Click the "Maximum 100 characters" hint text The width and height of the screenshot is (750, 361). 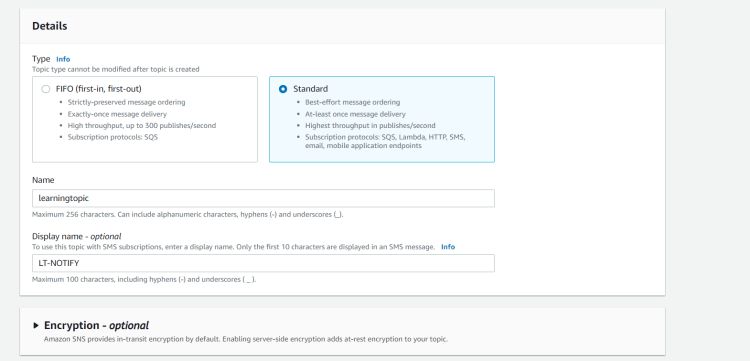click(144, 279)
